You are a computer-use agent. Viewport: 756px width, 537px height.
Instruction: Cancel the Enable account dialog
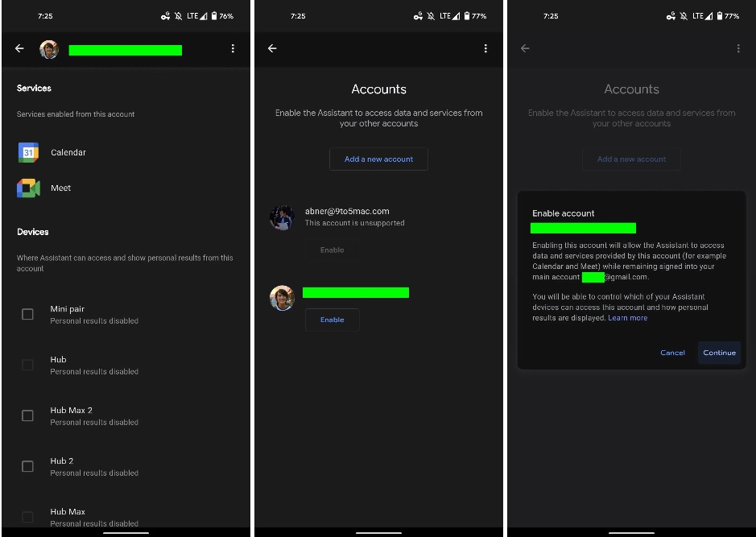click(x=672, y=353)
